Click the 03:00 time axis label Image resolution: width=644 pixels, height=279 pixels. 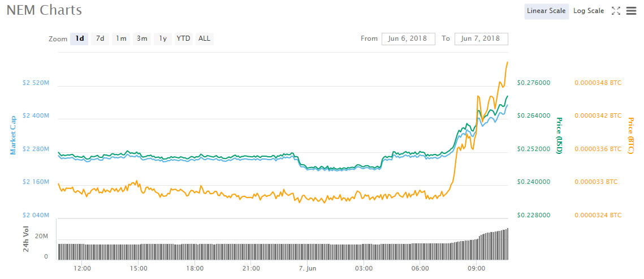click(x=364, y=268)
